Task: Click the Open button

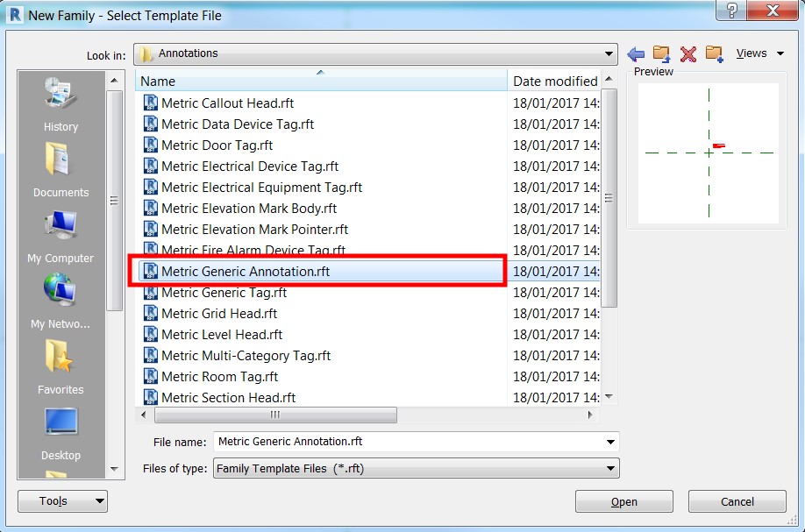Action: pyautogui.click(x=623, y=501)
